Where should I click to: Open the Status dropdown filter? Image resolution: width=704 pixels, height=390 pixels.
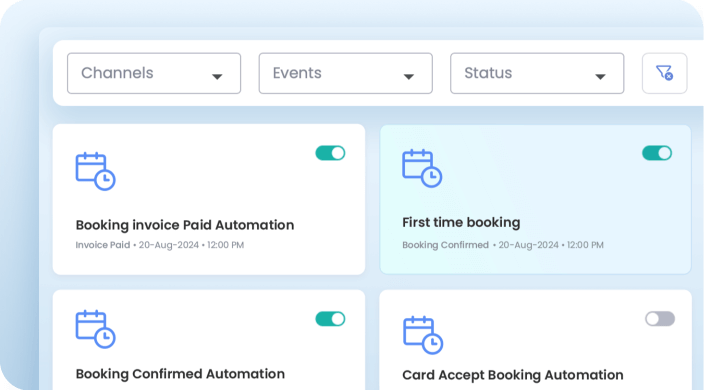tap(537, 73)
